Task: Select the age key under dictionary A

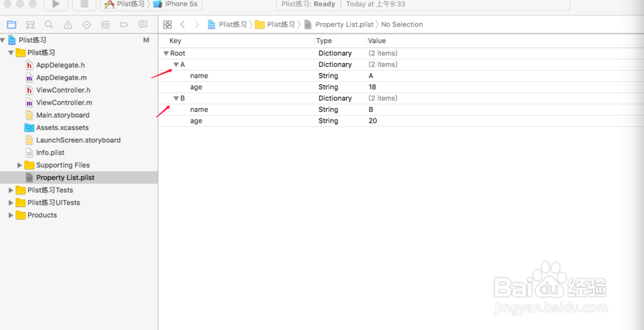Action: (196, 87)
